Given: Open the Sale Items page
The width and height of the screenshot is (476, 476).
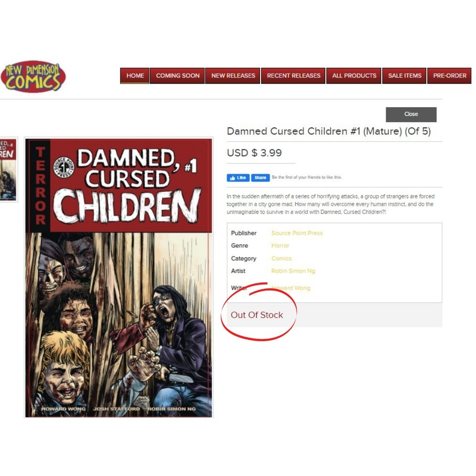Looking at the screenshot, I should click(404, 76).
